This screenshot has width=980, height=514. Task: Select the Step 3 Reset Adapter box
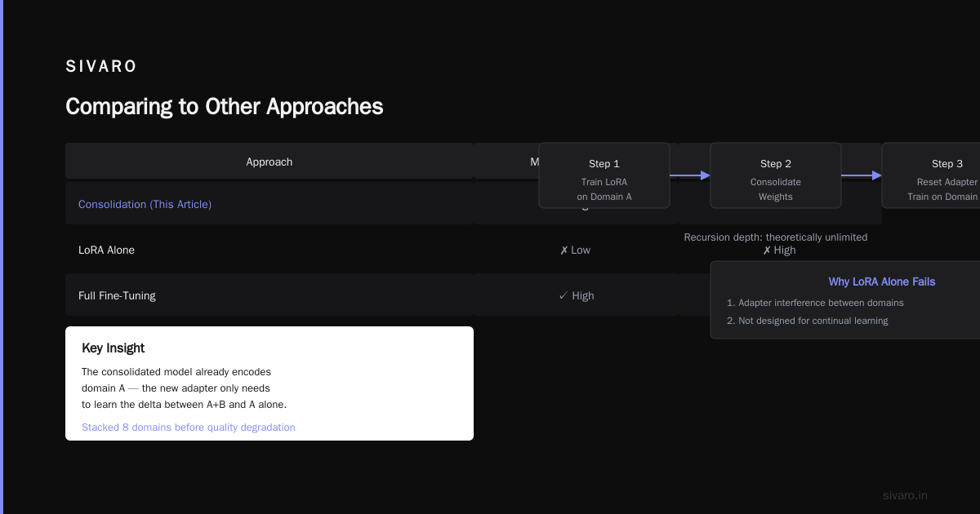(x=931, y=175)
